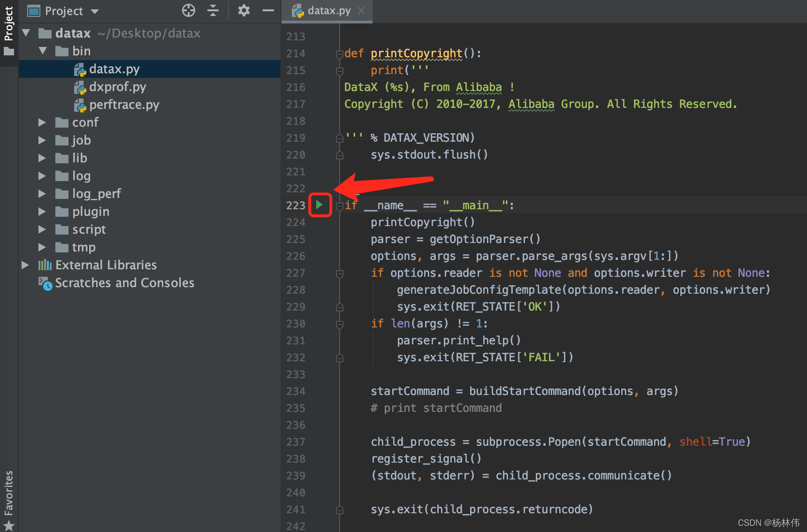
Task: Open Scratches and Consoles item
Action: coord(125,283)
